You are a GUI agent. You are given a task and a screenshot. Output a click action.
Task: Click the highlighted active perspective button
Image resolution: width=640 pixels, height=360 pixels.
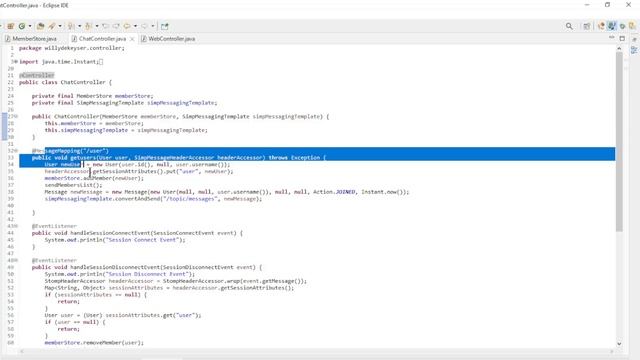pyautogui.click(x=611, y=26)
